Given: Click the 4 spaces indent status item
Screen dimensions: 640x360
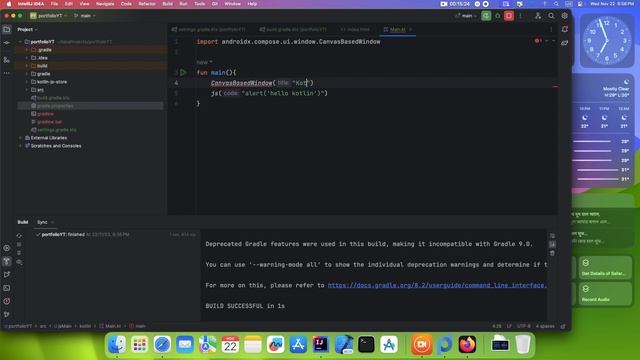Looking at the screenshot, I should coord(545,326).
